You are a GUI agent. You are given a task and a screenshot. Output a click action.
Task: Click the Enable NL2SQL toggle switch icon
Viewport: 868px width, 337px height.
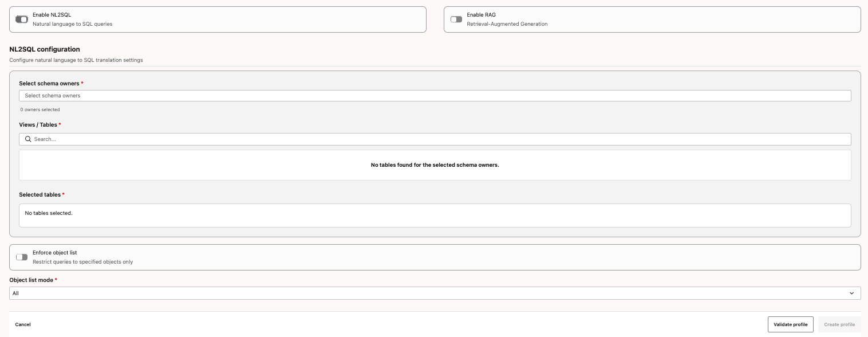coord(22,19)
